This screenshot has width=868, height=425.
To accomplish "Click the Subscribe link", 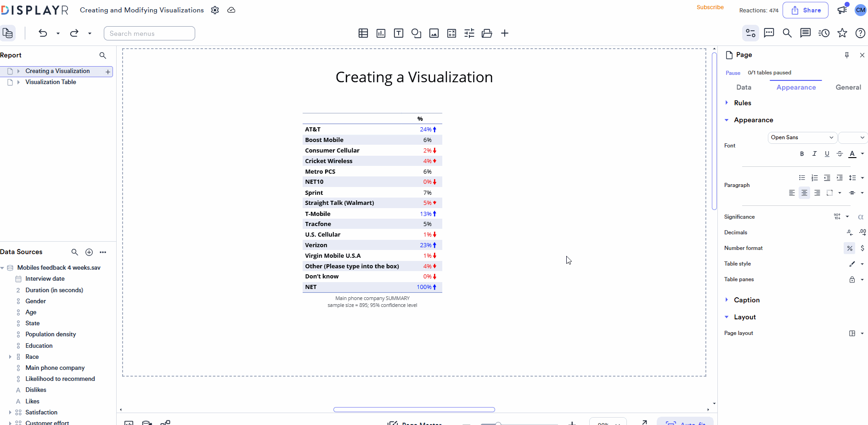I will click(x=710, y=7).
